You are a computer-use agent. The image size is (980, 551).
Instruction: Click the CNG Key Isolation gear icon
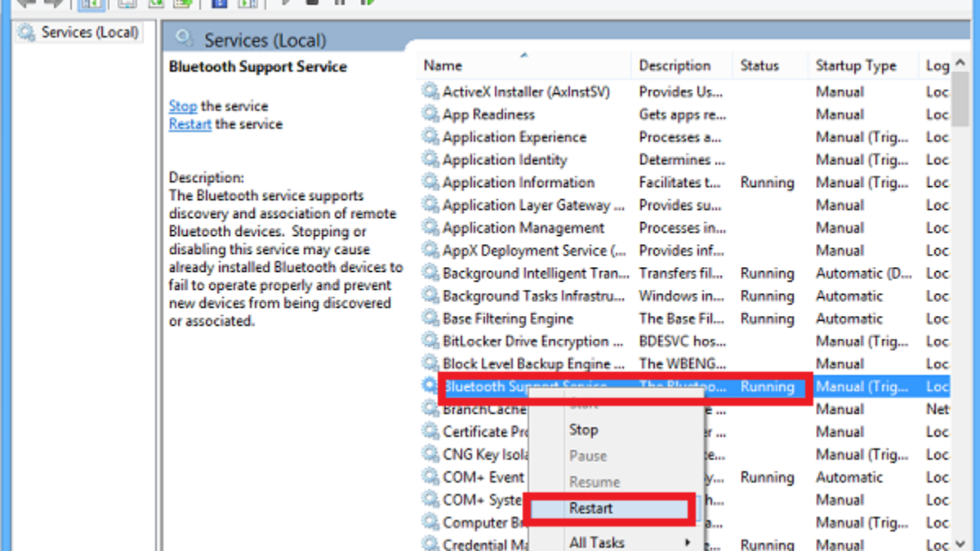point(430,455)
